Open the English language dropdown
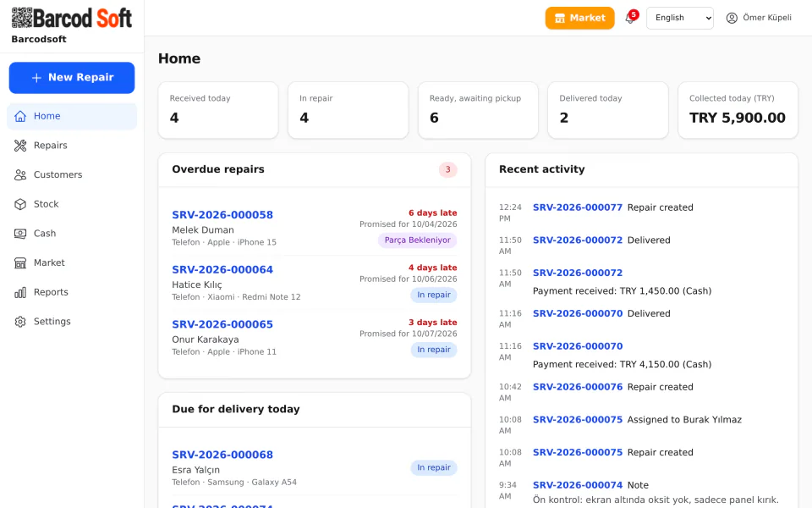 point(679,18)
